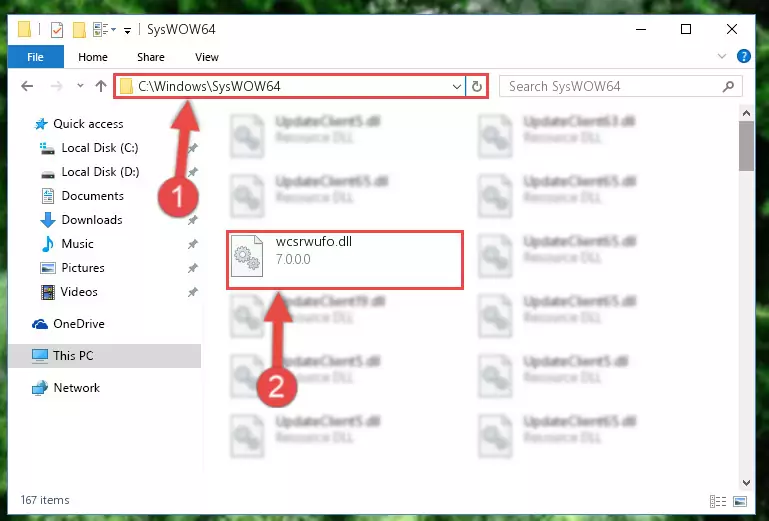Click the OneDrive cloud icon

tap(40, 324)
